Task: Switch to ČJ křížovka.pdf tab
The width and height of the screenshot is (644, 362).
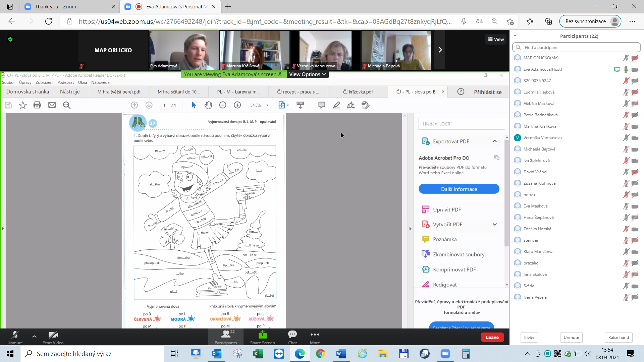Action: 358,92
